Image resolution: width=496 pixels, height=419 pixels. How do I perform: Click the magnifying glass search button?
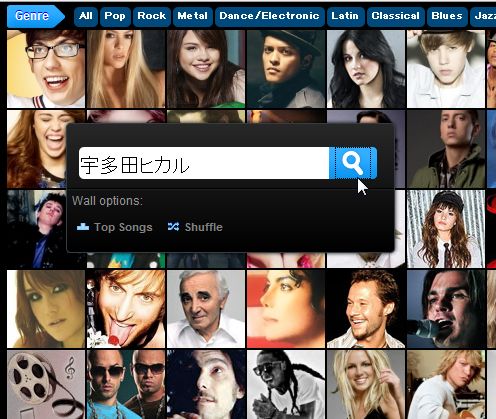tap(353, 163)
